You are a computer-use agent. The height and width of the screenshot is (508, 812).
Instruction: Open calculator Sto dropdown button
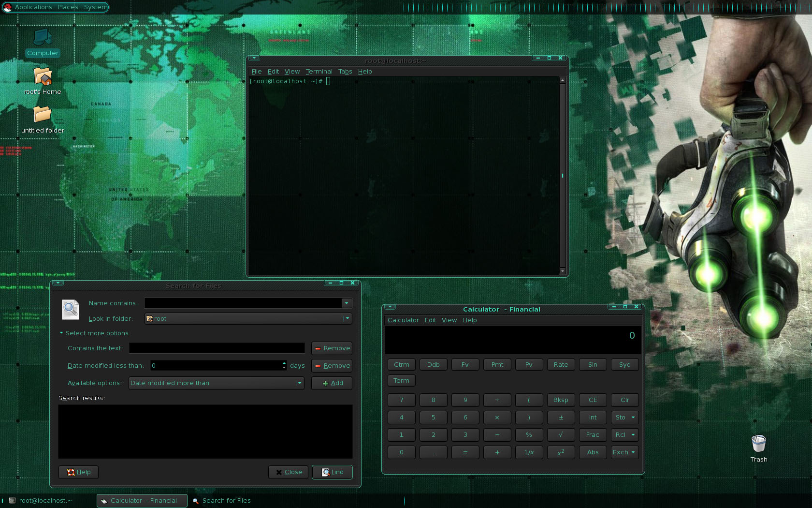coord(624,418)
